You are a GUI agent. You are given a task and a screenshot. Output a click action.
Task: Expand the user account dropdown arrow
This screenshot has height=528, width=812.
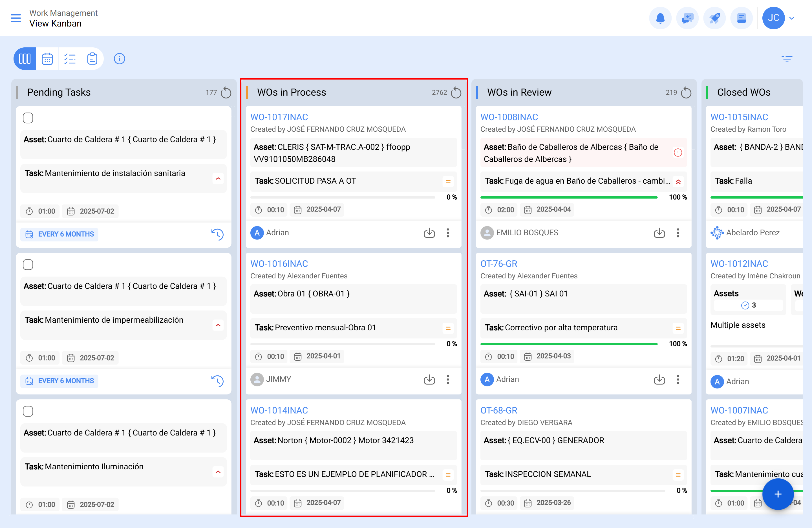coord(792,18)
